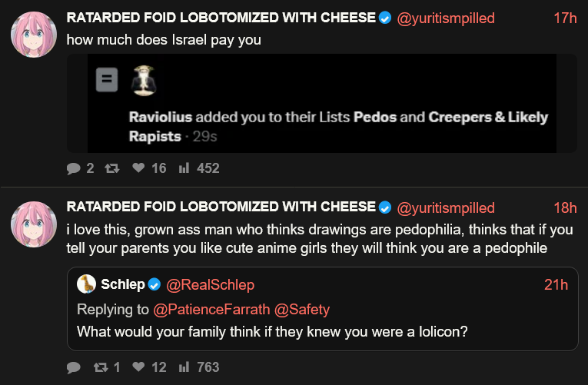Viewport: 588px width, 385px height.
Task: Click the views icon showing 763
Action: [184, 367]
